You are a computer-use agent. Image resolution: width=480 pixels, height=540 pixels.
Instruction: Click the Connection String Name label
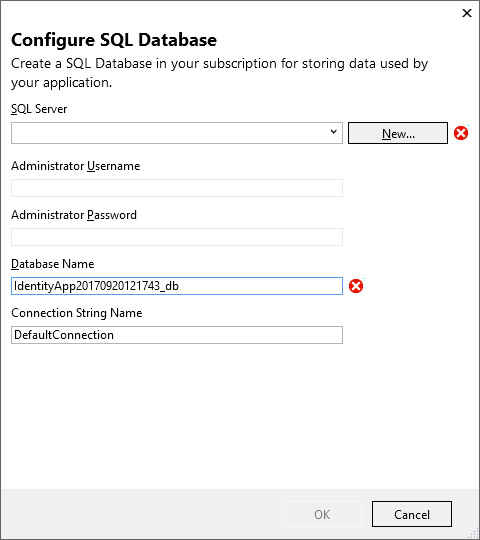point(76,313)
